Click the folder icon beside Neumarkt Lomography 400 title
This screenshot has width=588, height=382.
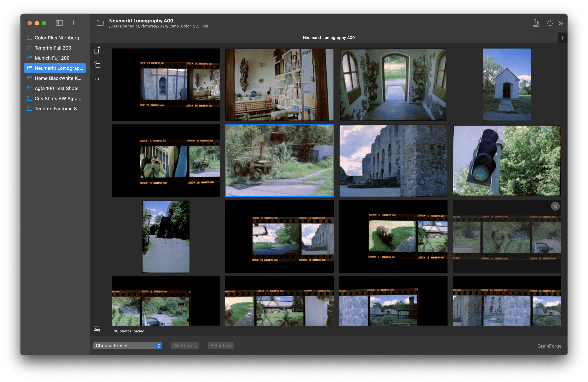[x=100, y=23]
